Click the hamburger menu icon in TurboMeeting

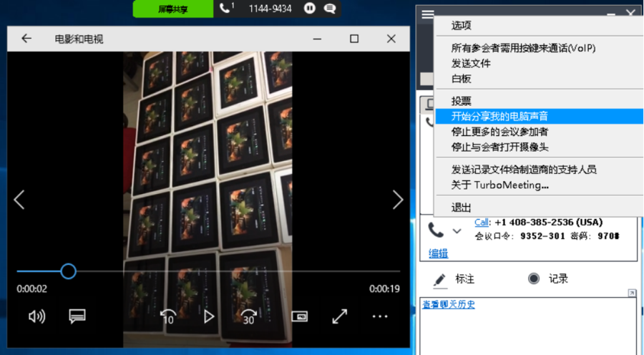click(x=428, y=14)
